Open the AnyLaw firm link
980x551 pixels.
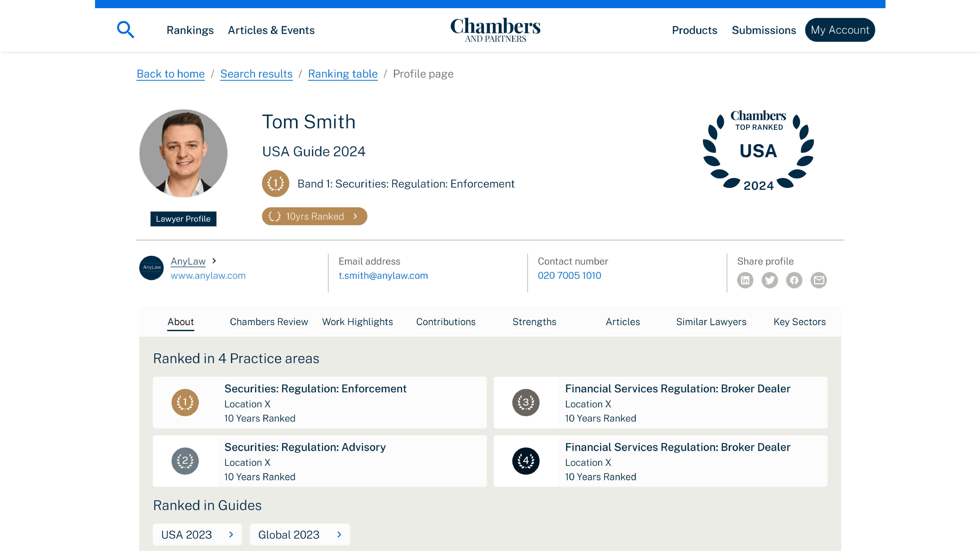pyautogui.click(x=188, y=261)
